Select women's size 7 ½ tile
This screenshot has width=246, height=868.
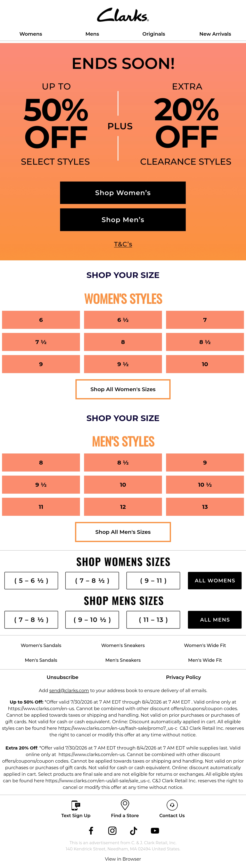(41, 342)
